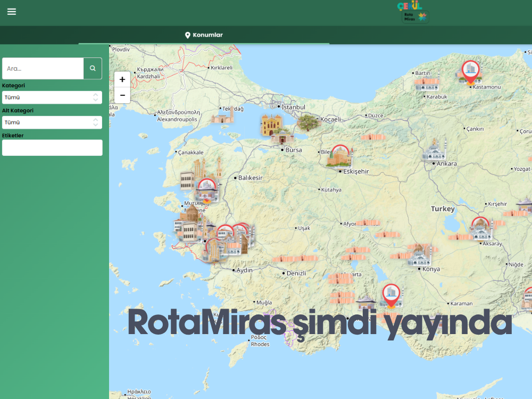Click the Kırklareli city label
Screen dimensions: 532x399
click(221, 68)
